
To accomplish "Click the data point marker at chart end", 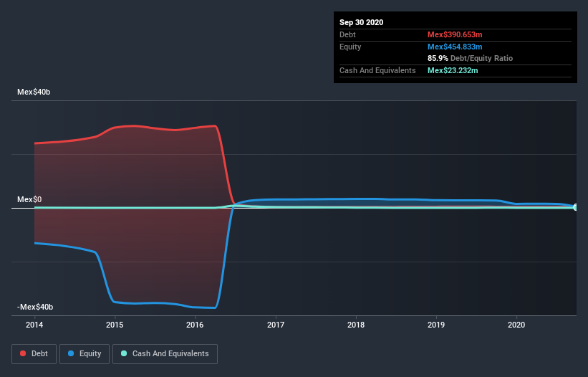I will 575,207.
